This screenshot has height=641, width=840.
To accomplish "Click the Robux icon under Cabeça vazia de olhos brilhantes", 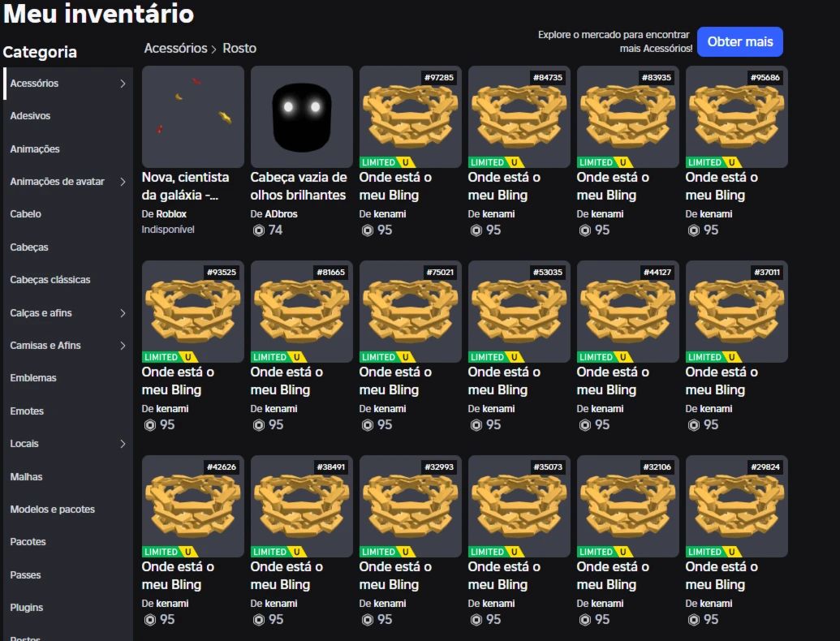I will [259, 230].
